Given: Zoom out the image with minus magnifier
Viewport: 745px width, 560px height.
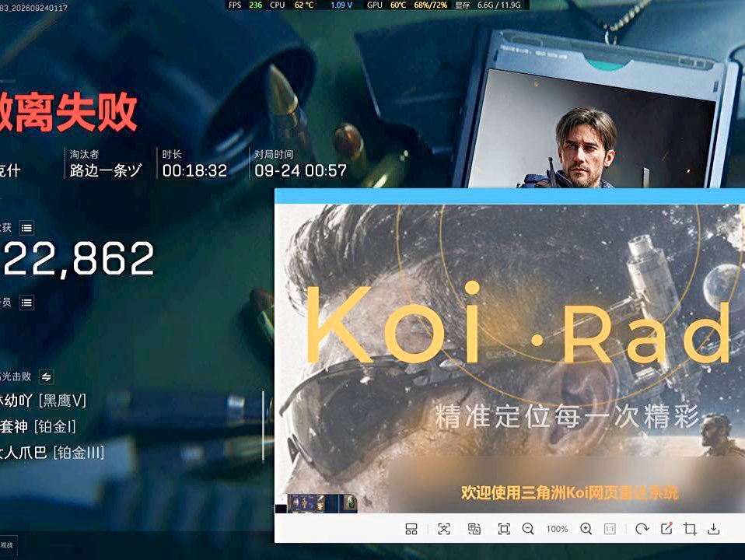Looking at the screenshot, I should point(528,529).
